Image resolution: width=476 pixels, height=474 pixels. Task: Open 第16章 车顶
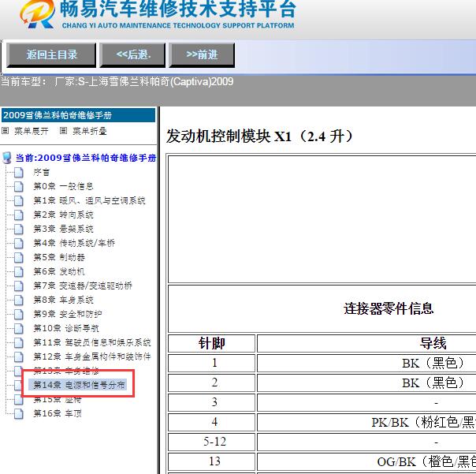coord(58,413)
